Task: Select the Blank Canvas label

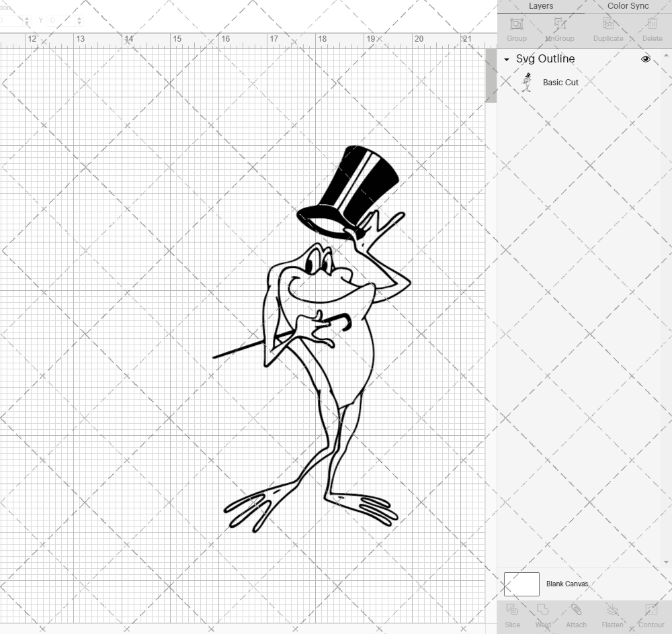Action: [567, 584]
